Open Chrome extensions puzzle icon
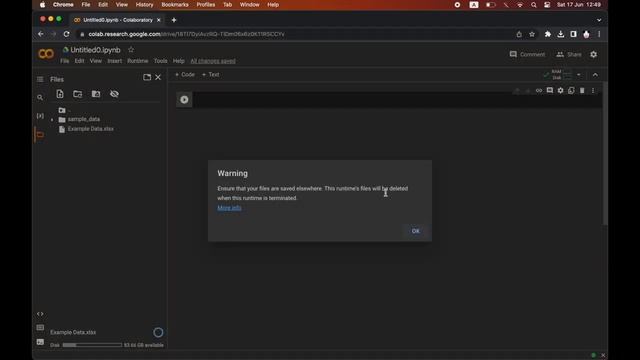The width and height of the screenshot is (640, 360). tap(548, 34)
